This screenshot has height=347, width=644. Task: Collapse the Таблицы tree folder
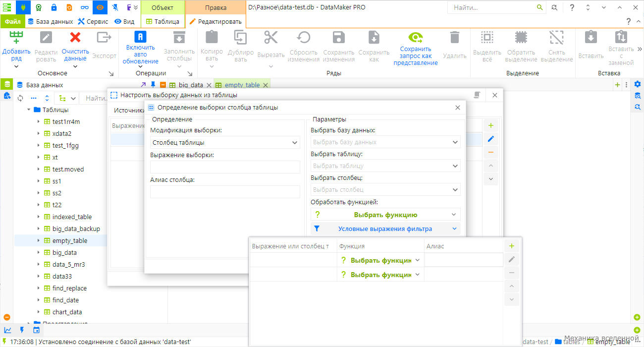tap(29, 110)
